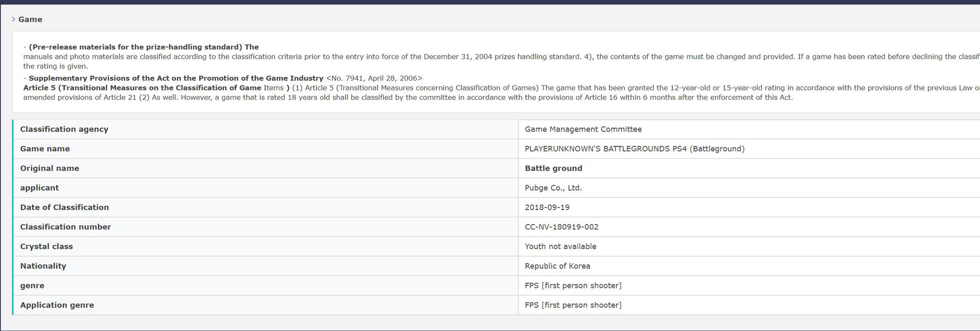This screenshot has height=331, width=980.
Task: Click the Application genre row label
Action: tap(57, 305)
